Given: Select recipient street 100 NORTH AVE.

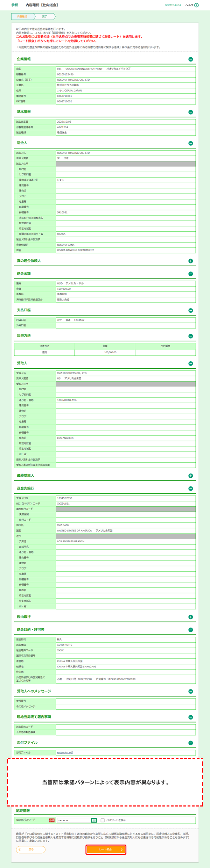Looking at the screenshot, I should [x=67, y=400].
